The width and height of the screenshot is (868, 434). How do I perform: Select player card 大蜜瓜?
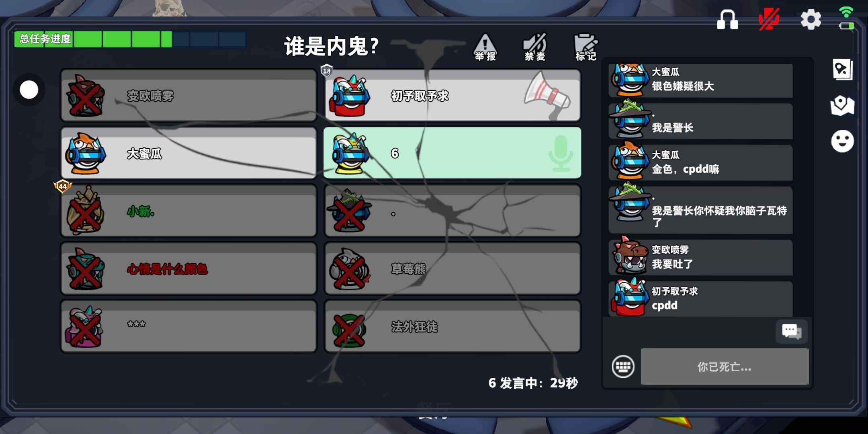tap(188, 153)
